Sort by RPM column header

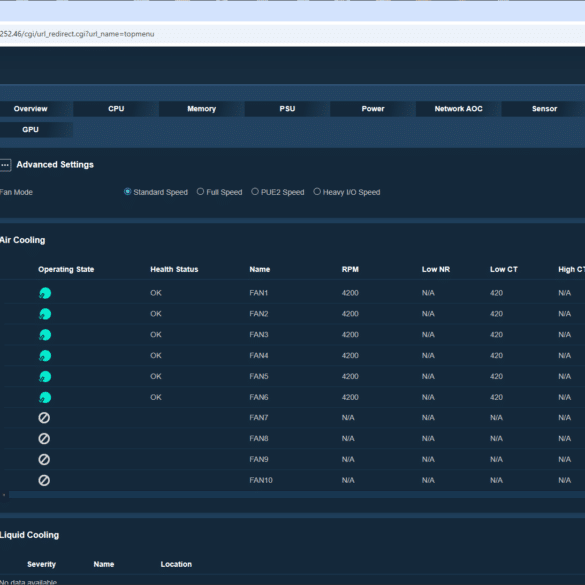350,269
